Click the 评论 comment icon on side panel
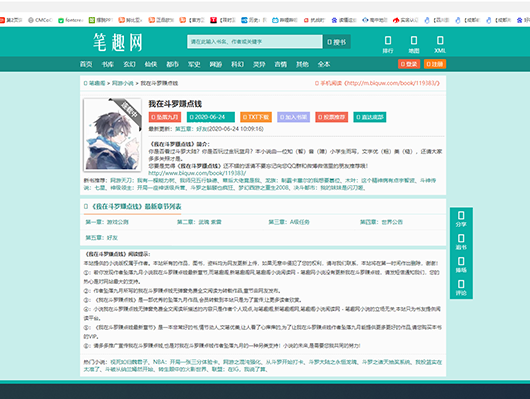The image size is (530, 399). [461, 288]
